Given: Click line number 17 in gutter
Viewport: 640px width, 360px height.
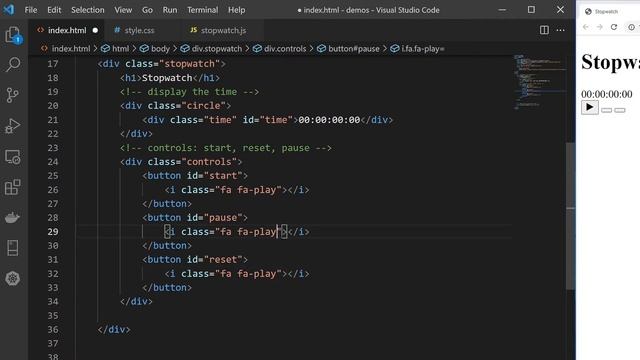Looking at the screenshot, I should (53, 64).
